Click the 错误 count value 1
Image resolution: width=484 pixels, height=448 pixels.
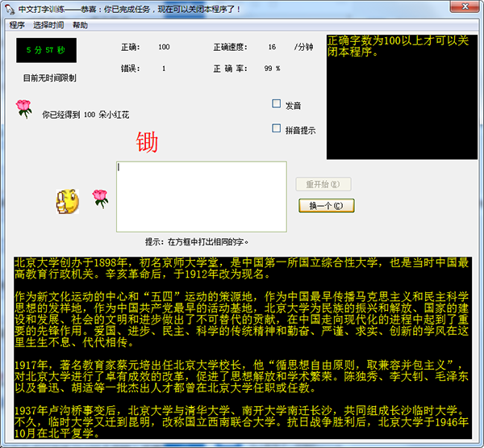tap(164, 69)
